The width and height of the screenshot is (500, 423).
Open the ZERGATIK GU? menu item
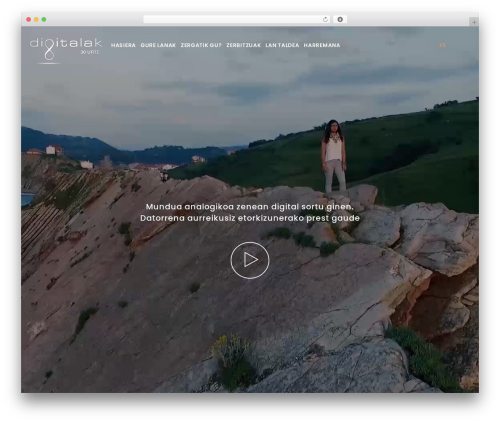tap(201, 45)
